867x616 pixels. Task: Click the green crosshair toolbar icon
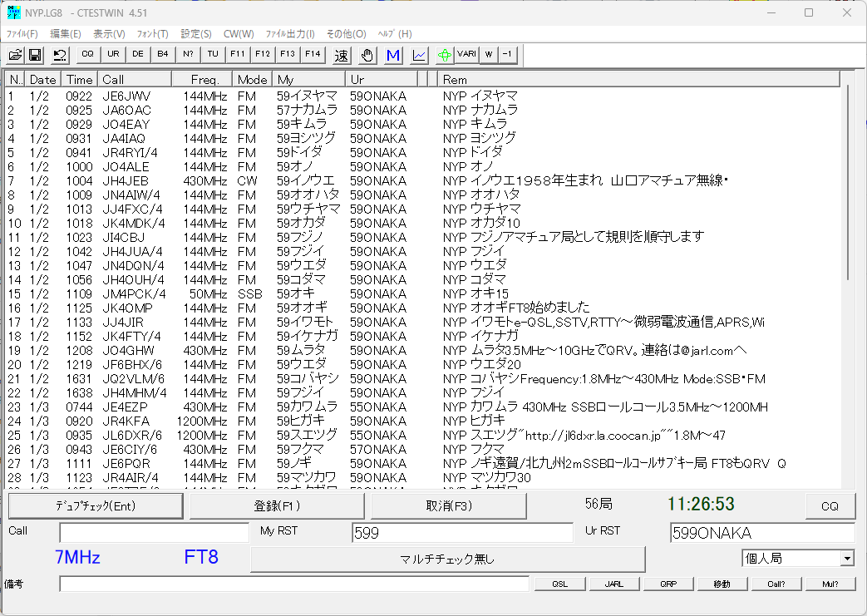[445, 55]
